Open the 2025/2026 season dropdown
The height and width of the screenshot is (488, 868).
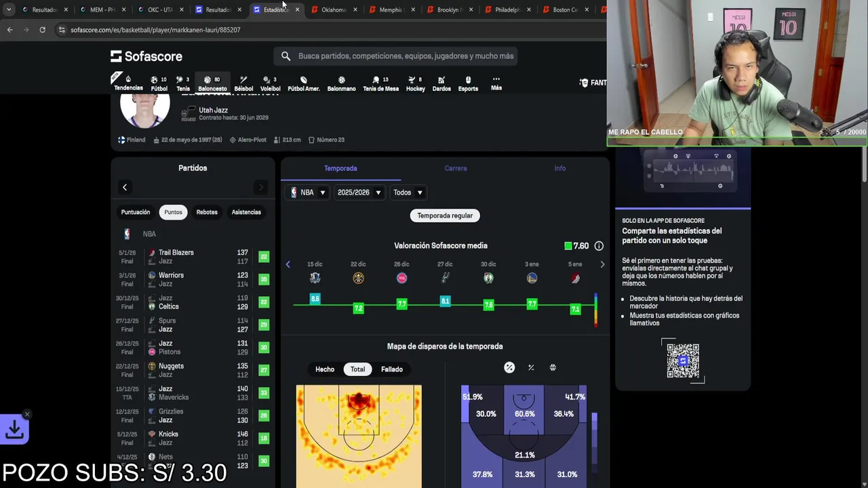click(359, 192)
